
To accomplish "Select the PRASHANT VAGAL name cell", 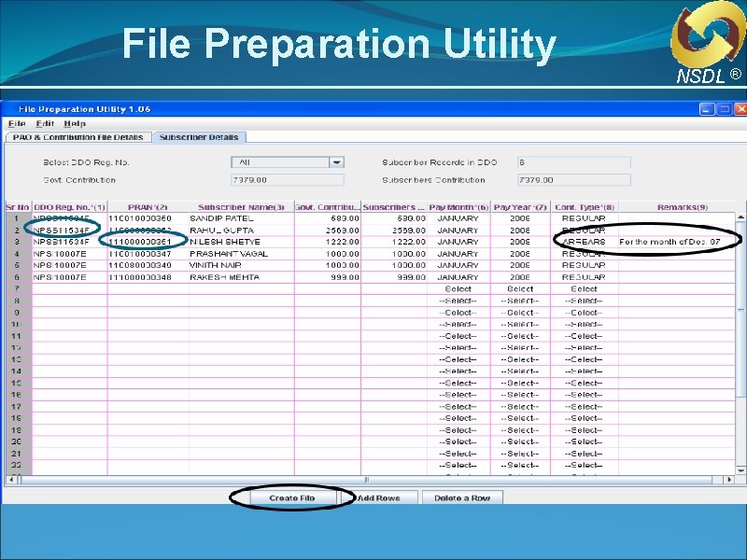I will (x=242, y=254).
